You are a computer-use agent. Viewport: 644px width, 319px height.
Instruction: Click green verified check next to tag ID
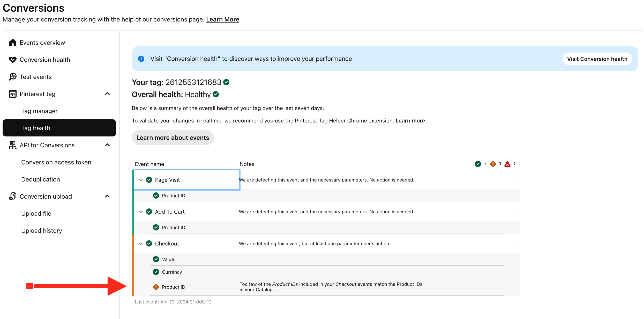(x=226, y=82)
